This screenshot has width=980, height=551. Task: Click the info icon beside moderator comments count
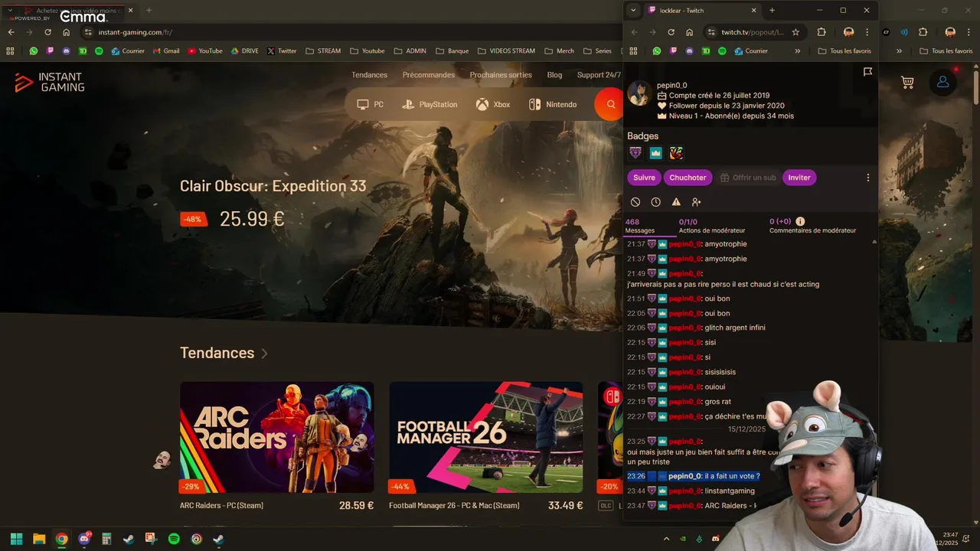coord(800,221)
